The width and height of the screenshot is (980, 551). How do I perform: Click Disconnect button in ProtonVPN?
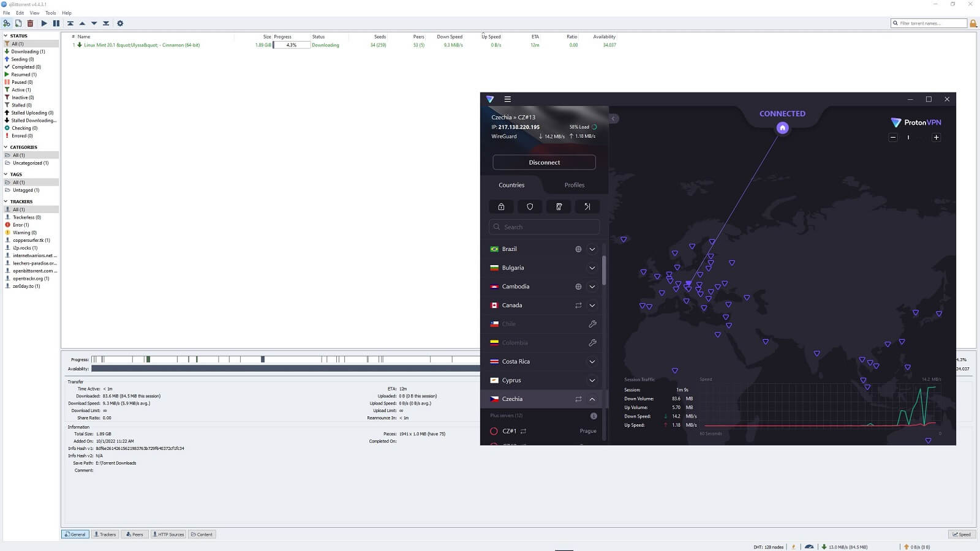[544, 162]
